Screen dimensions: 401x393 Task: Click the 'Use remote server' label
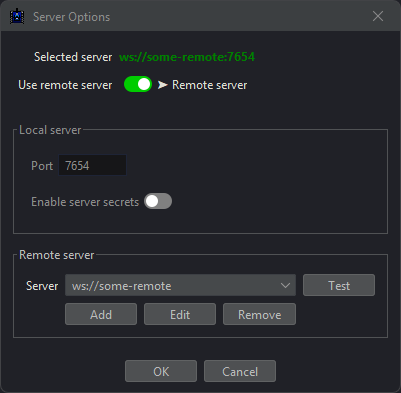pos(65,85)
